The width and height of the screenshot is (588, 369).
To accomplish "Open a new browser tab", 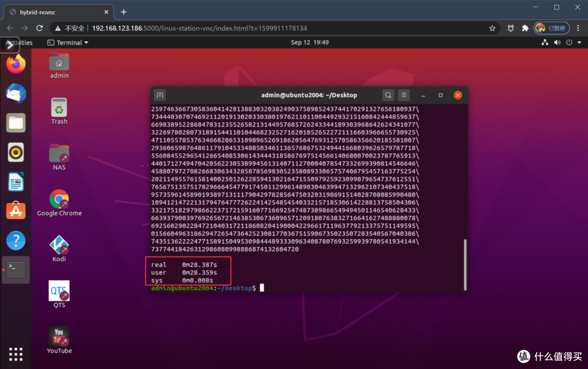I will (x=124, y=12).
